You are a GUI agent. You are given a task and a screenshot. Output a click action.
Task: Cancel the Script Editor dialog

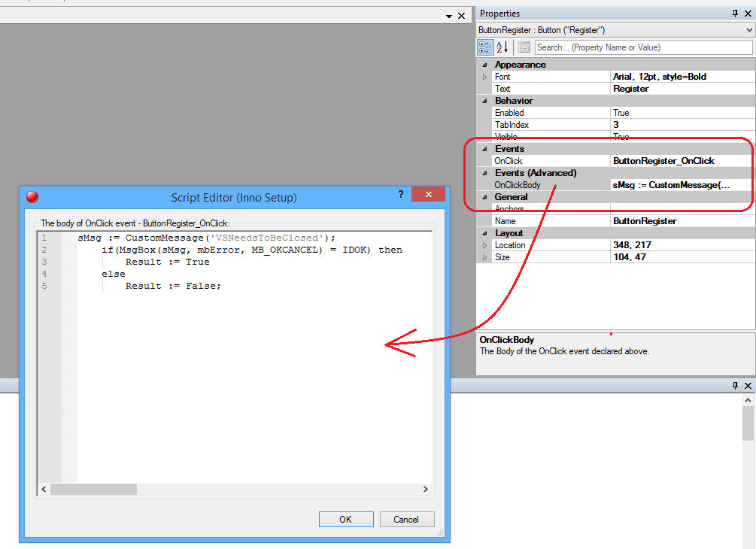[x=405, y=519]
